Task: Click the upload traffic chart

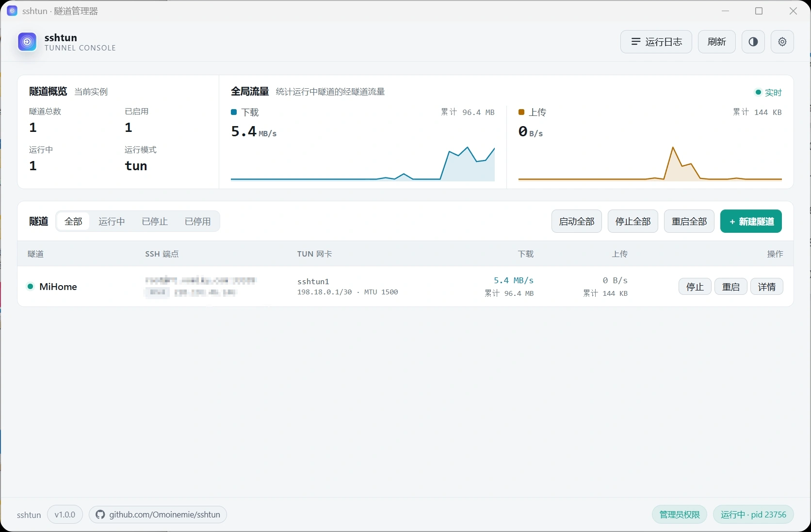Action: (x=650, y=164)
